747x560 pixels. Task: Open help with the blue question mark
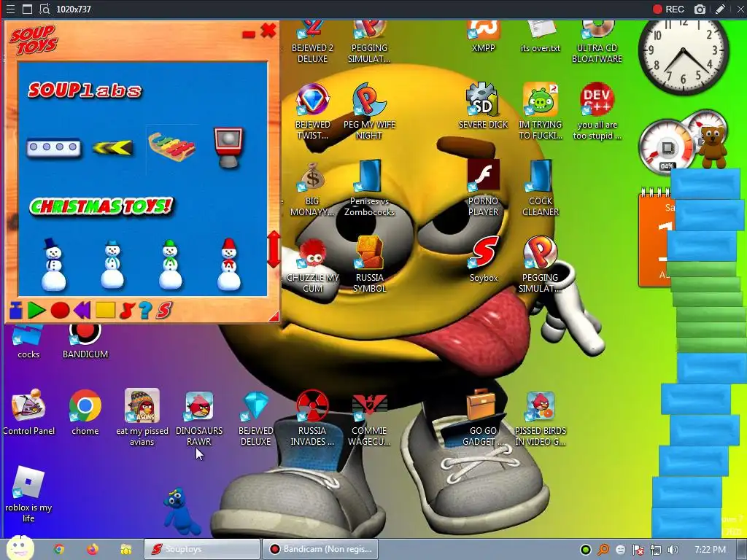click(x=145, y=311)
